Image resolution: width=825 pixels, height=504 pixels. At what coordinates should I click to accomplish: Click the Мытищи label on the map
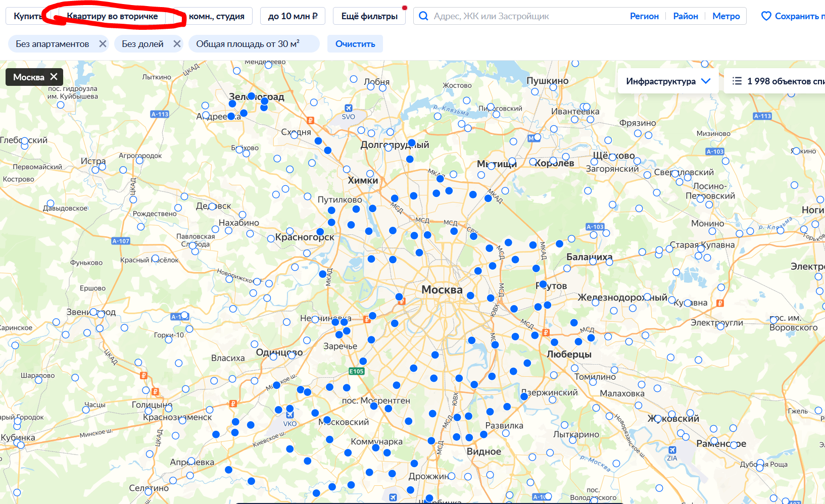click(x=497, y=164)
